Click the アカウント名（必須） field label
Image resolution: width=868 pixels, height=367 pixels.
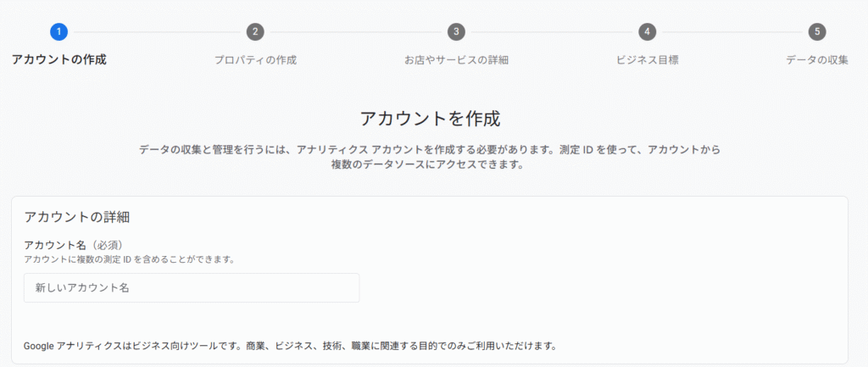click(x=80, y=245)
